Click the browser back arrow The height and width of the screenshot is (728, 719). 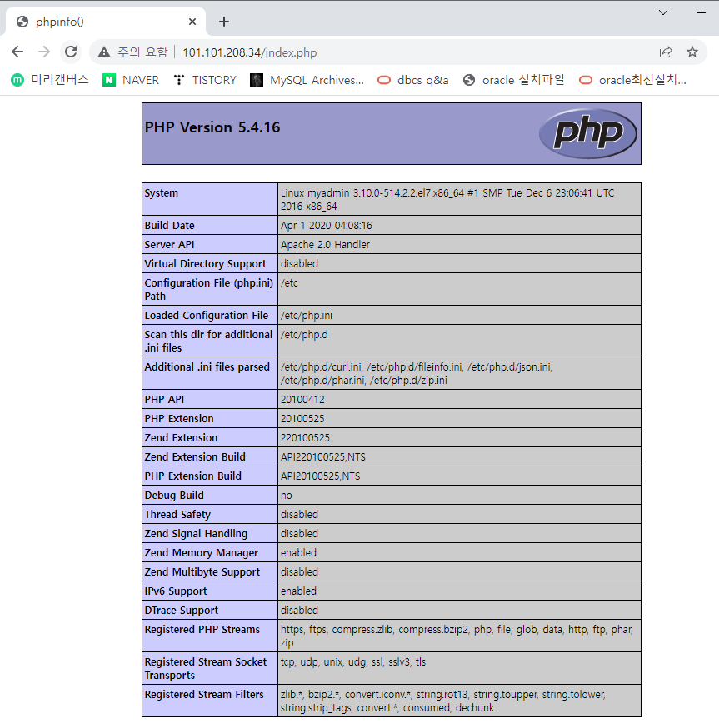coord(17,52)
